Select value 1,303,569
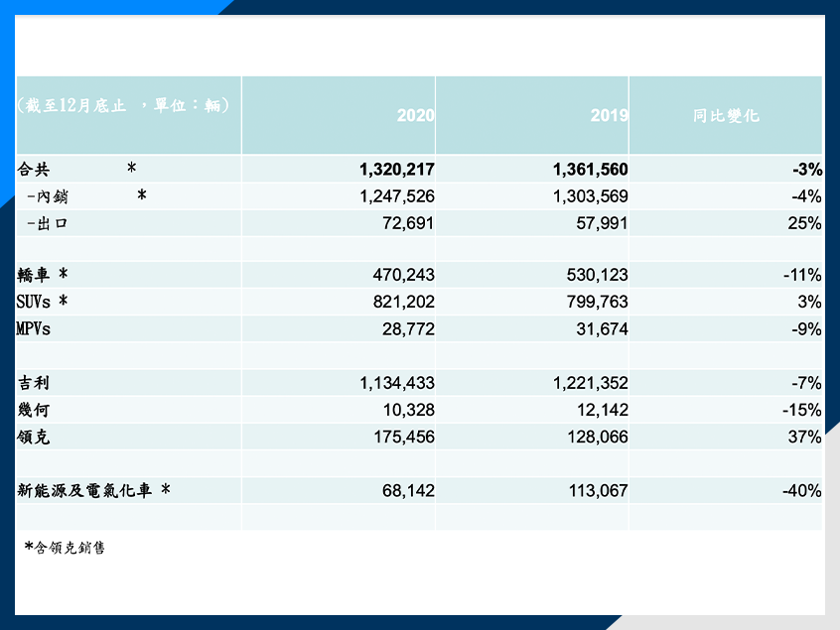Screen dimensions: 840x630 click(x=591, y=196)
